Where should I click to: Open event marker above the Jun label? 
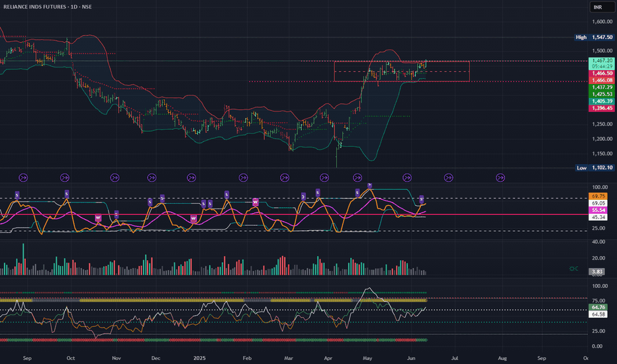click(407, 178)
